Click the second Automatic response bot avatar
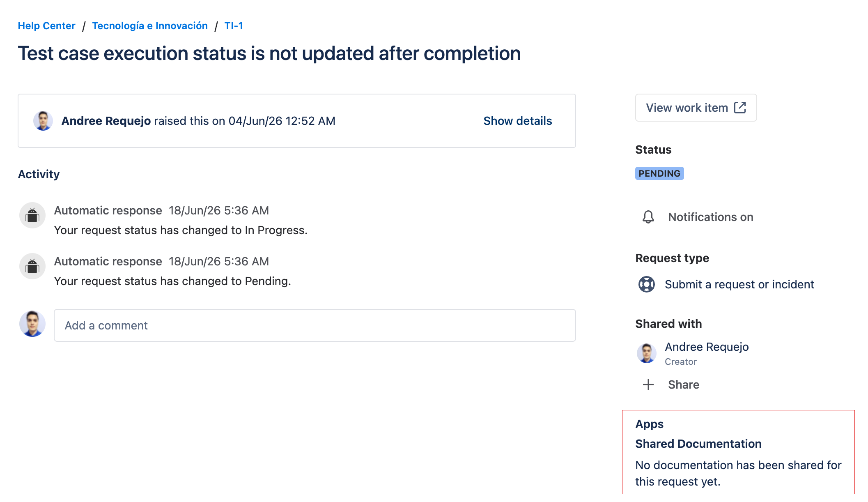868x502 pixels. [x=32, y=266]
